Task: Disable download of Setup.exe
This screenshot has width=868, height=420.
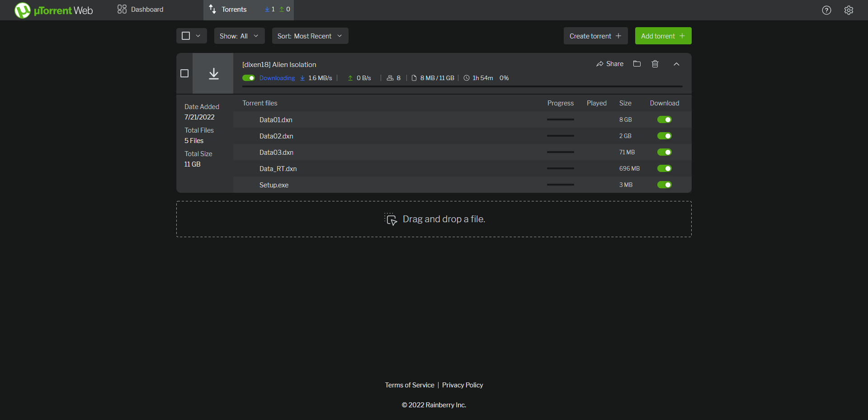Action: click(665, 185)
